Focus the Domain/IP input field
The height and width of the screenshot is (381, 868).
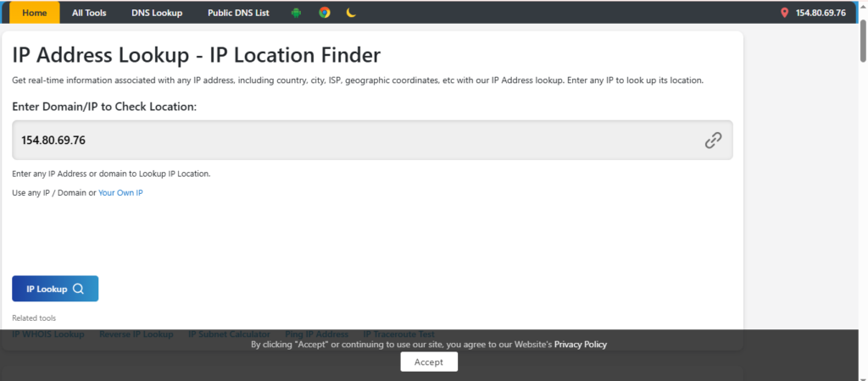pos(356,141)
